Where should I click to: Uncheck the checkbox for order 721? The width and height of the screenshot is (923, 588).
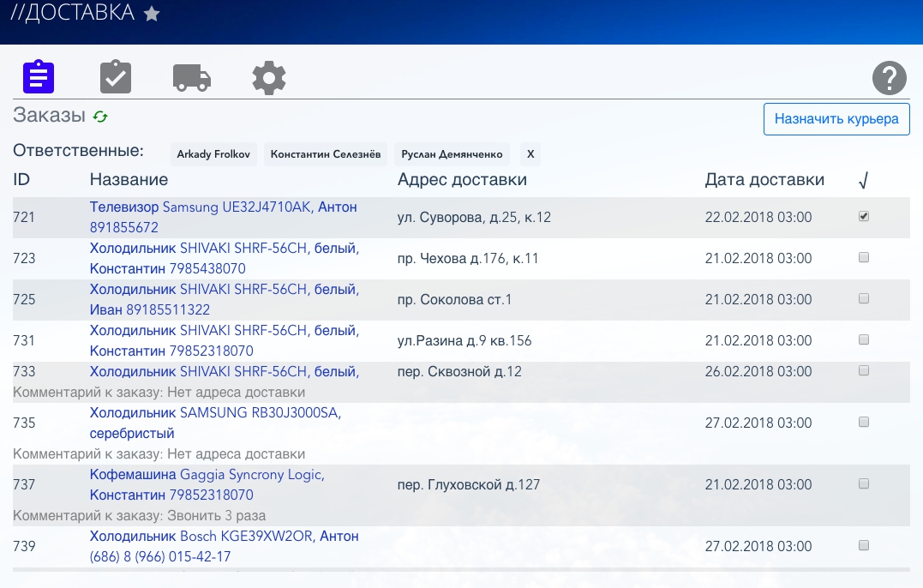[864, 217]
